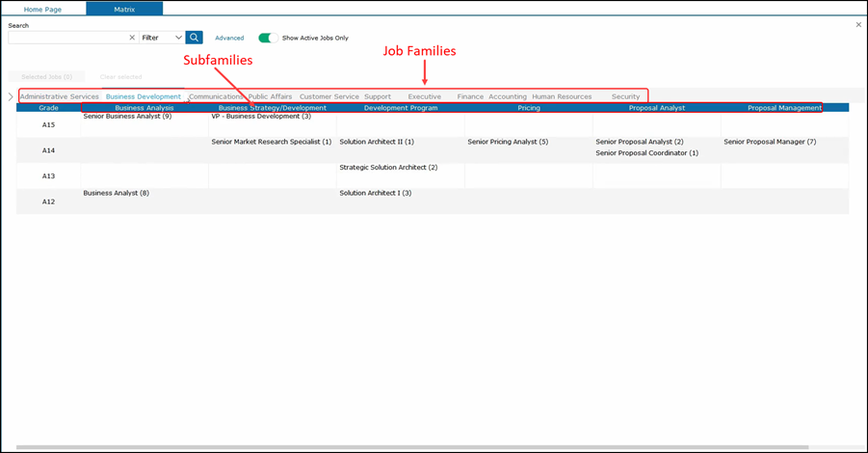The width and height of the screenshot is (868, 453).
Task: Close the panel with the top-right X
Action: pos(858,25)
